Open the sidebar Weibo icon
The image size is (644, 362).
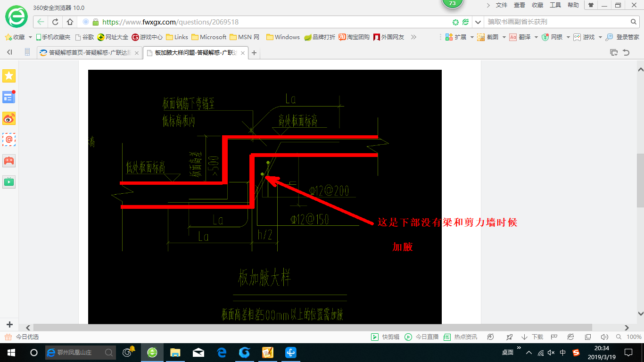pos(9,118)
